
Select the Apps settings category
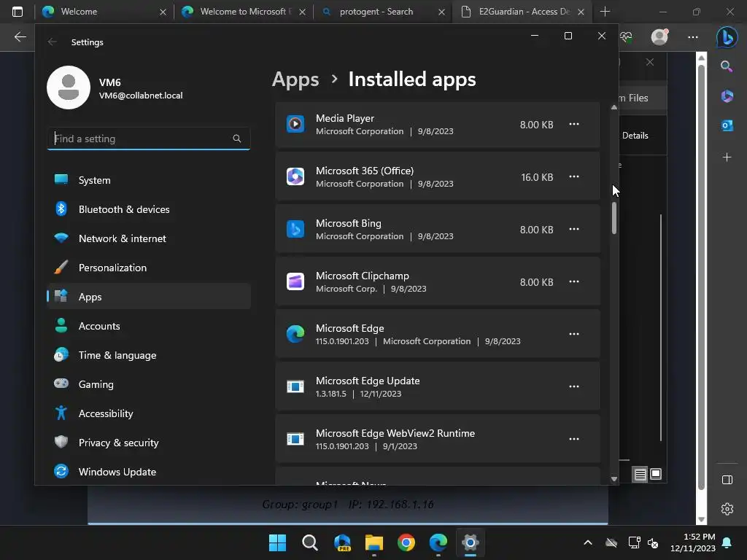(x=149, y=297)
